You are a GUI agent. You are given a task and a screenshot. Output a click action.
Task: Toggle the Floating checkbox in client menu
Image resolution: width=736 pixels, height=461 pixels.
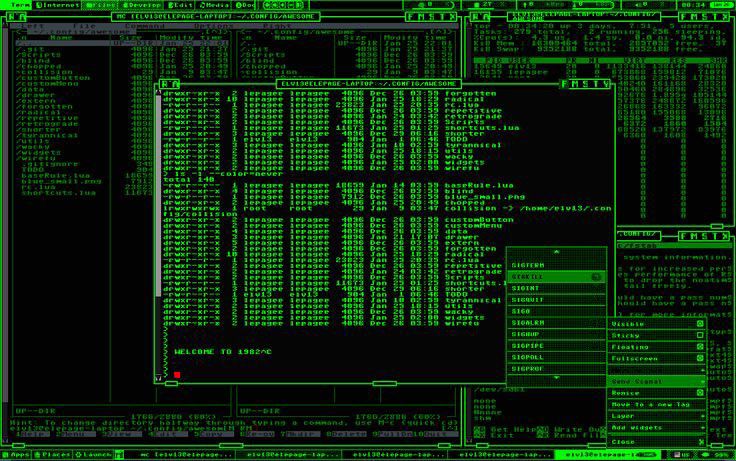pos(700,346)
